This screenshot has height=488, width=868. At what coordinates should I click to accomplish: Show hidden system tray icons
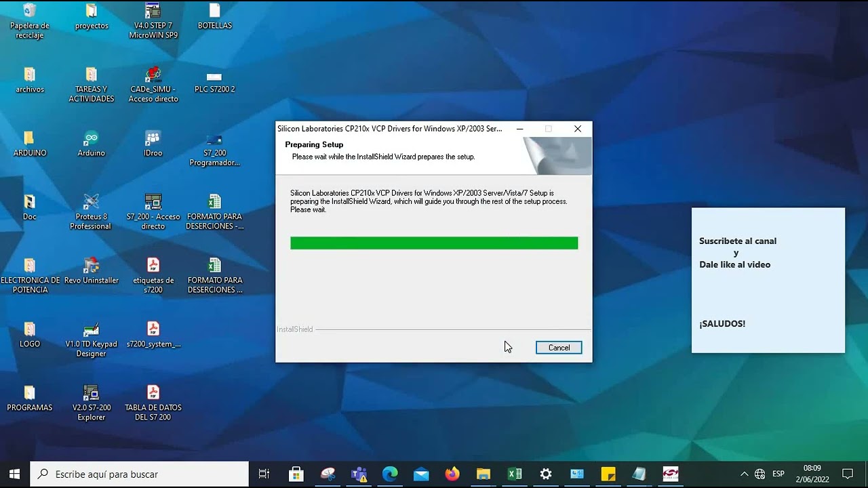(744, 474)
